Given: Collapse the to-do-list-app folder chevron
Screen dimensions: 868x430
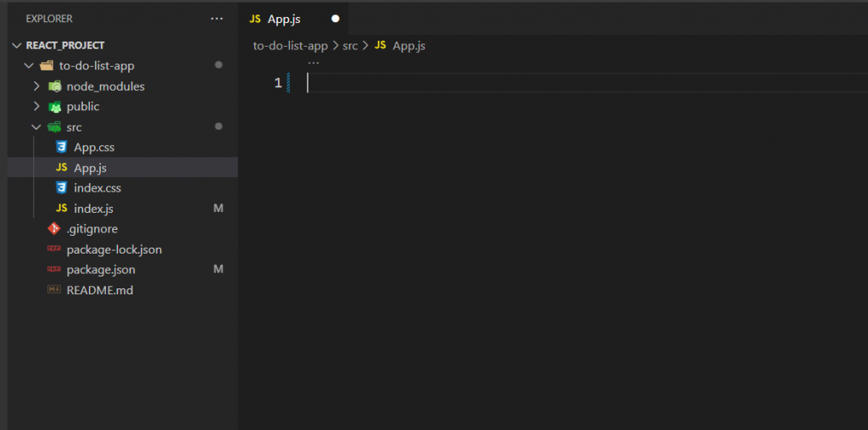Looking at the screenshot, I should 30,66.
